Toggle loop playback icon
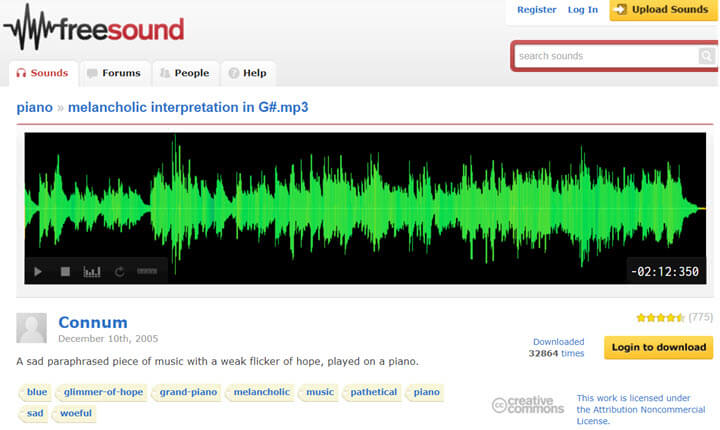The image size is (720, 430). tap(119, 272)
